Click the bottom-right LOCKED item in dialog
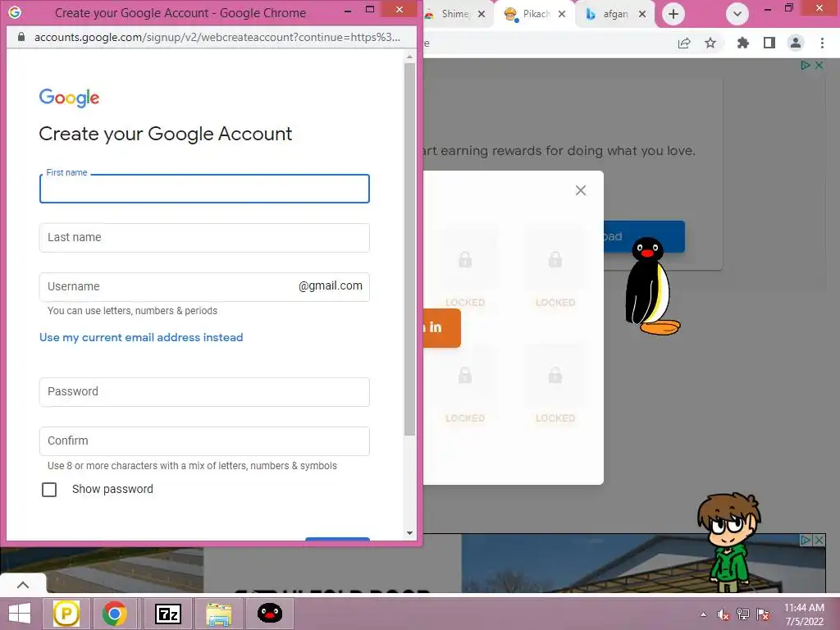 (x=555, y=386)
